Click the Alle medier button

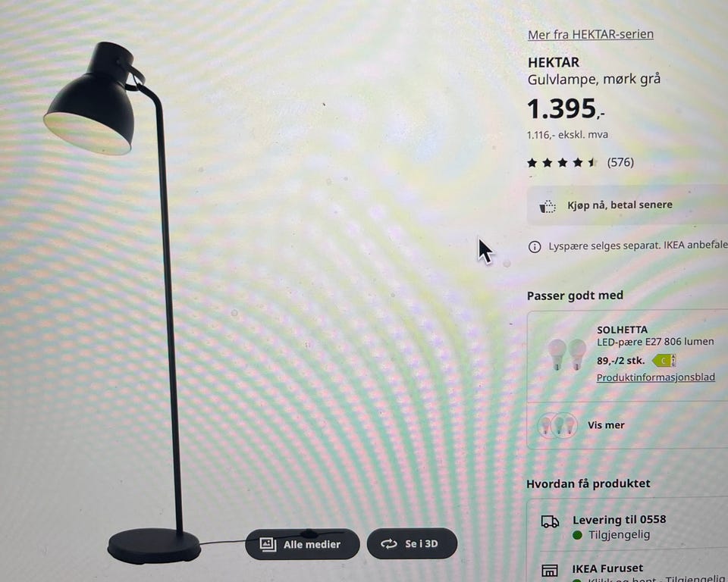pos(303,544)
